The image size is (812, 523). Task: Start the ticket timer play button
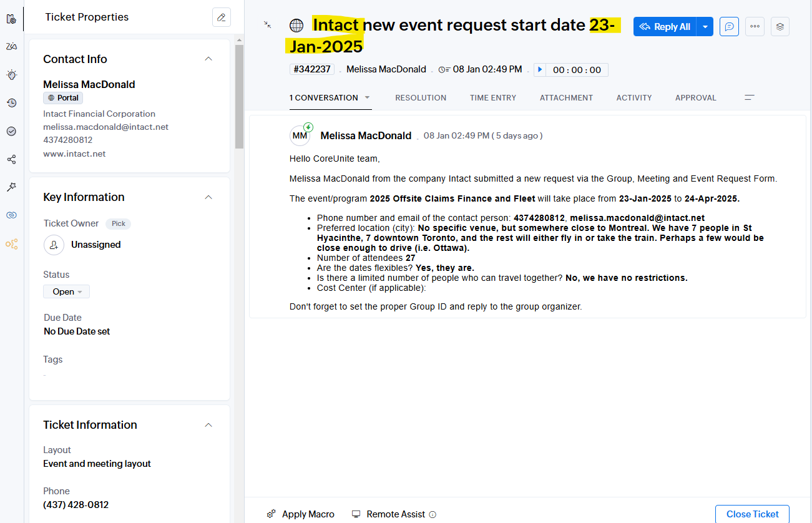click(540, 70)
